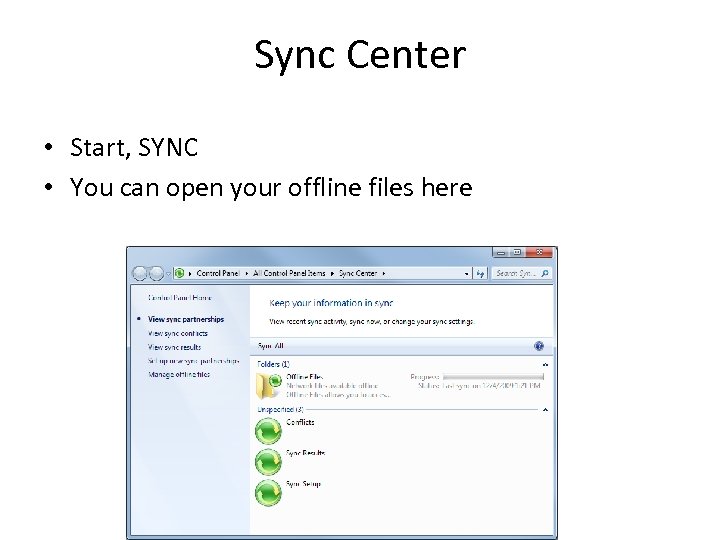Select the Sync Setup green icon
The width and height of the screenshot is (720, 540).
268,493
